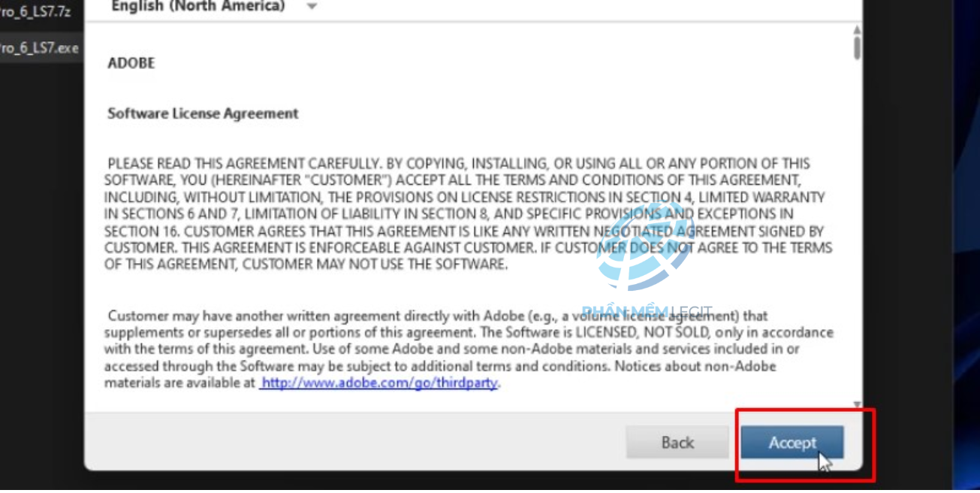Click the license text scrollbar thumb
Viewport: 980px width, 493px height.
click(857, 47)
